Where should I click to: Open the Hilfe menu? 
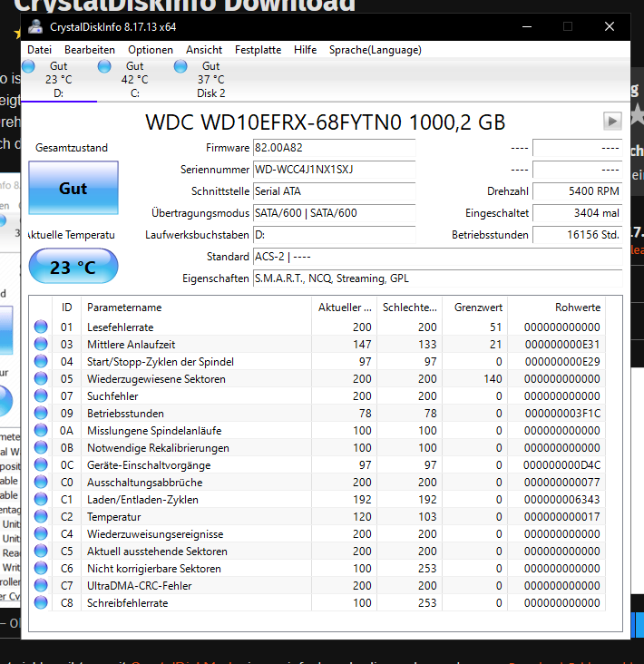306,50
